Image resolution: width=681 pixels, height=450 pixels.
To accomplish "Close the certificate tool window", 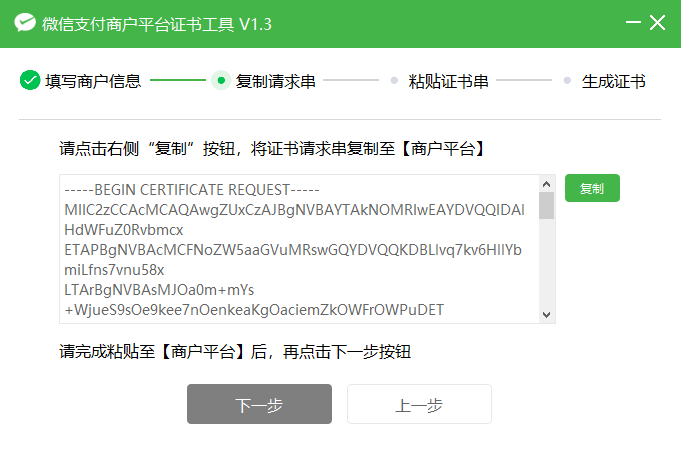I will [658, 22].
